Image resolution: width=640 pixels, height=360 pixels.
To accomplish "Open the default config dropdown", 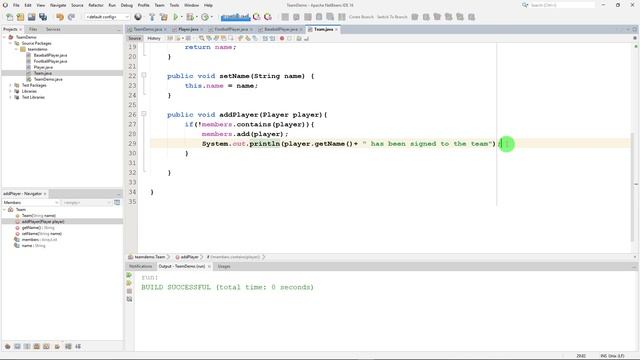I will click(107, 17).
